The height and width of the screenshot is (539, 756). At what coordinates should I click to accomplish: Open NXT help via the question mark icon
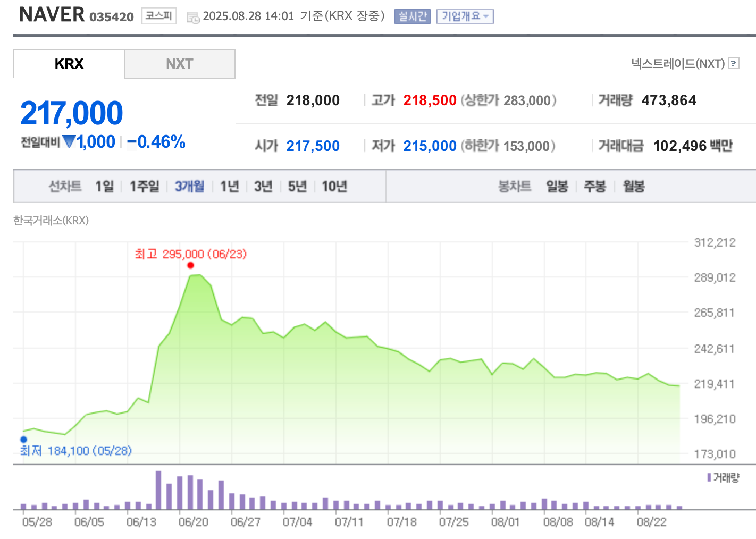coord(734,63)
